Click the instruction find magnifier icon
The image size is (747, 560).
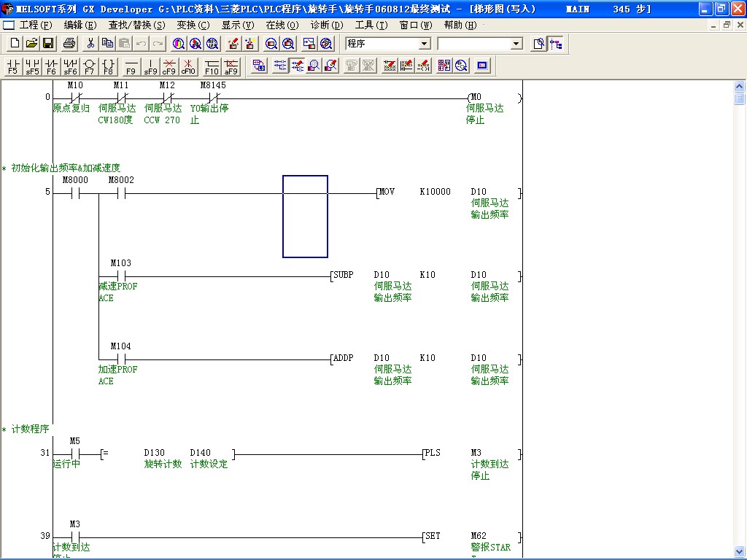[196, 44]
